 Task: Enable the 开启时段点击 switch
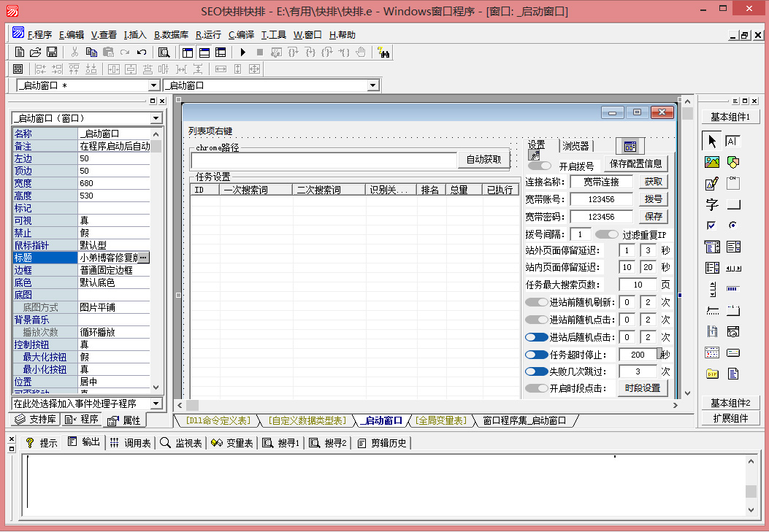(537, 388)
